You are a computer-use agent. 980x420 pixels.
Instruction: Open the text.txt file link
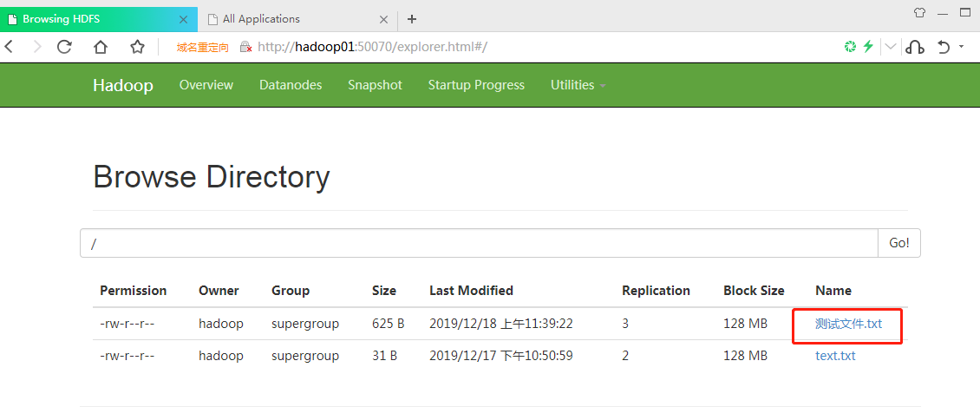click(836, 357)
